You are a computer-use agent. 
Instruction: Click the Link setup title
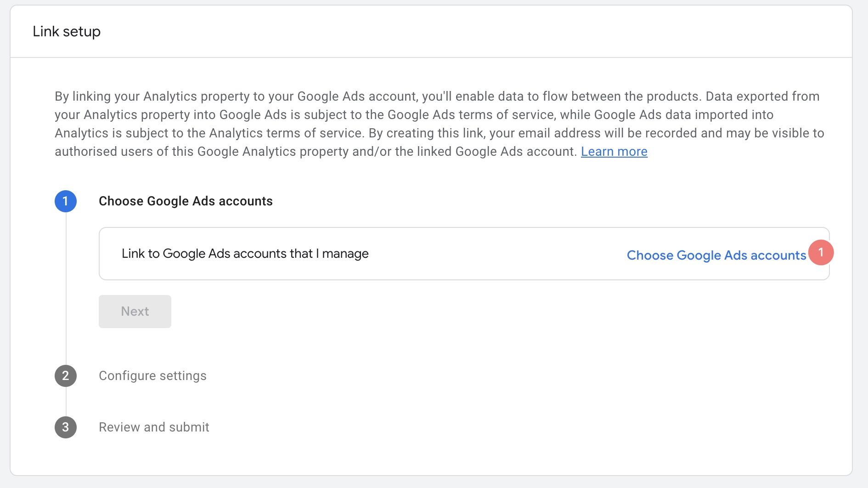67,32
